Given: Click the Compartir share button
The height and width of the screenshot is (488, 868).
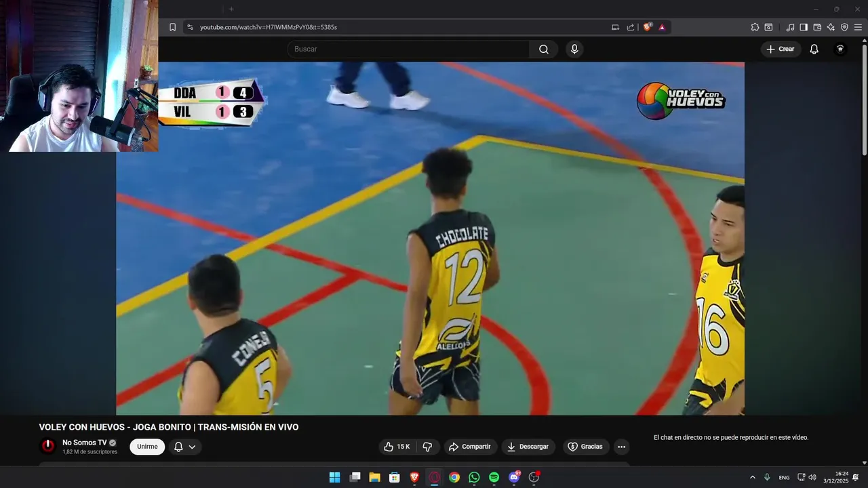Looking at the screenshot, I should click(470, 447).
